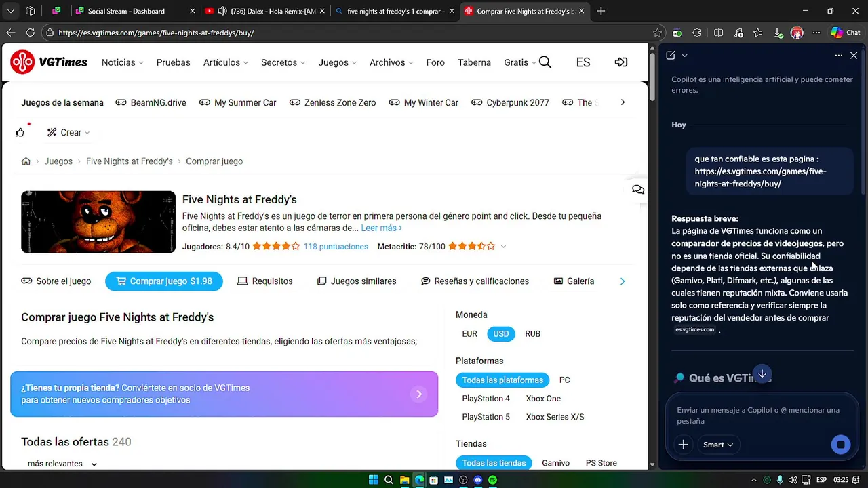Screen dimensions: 868x488
Task: Select USD currency
Action: coord(501,333)
